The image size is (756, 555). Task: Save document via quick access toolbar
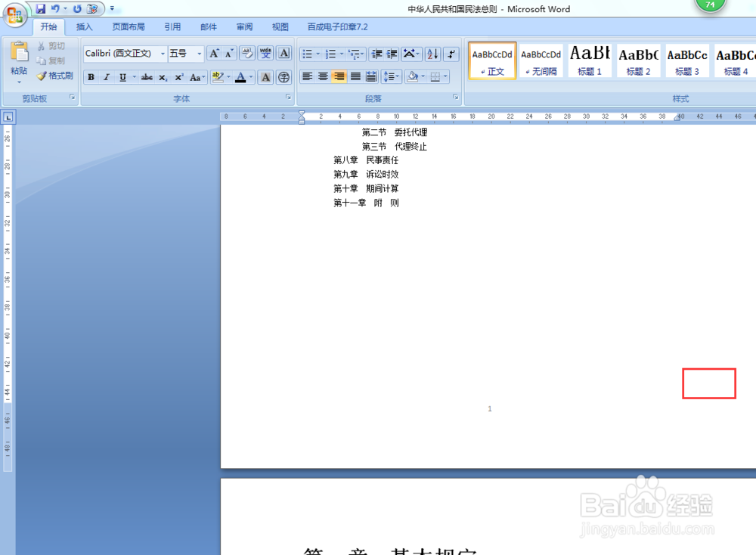pyautogui.click(x=41, y=8)
